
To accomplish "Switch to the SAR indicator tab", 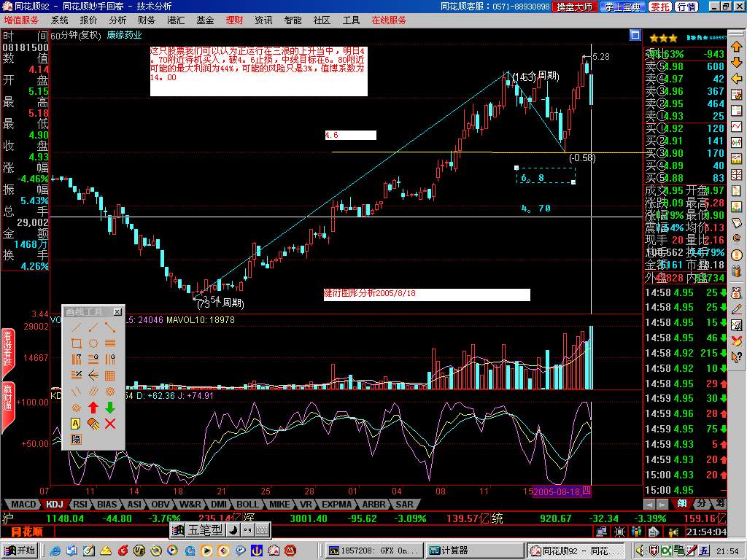I will pyautogui.click(x=404, y=504).
